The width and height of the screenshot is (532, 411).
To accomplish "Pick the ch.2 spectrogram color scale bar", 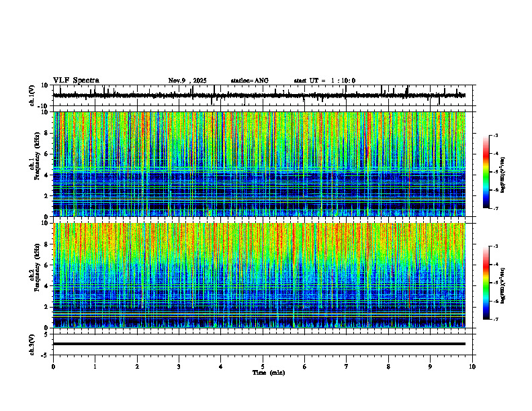I will 486,283.
